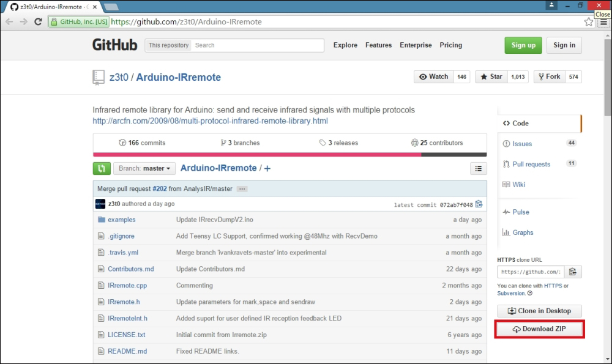Open the IRremoteInt.h file
This screenshot has width=612, height=364.
tap(128, 318)
